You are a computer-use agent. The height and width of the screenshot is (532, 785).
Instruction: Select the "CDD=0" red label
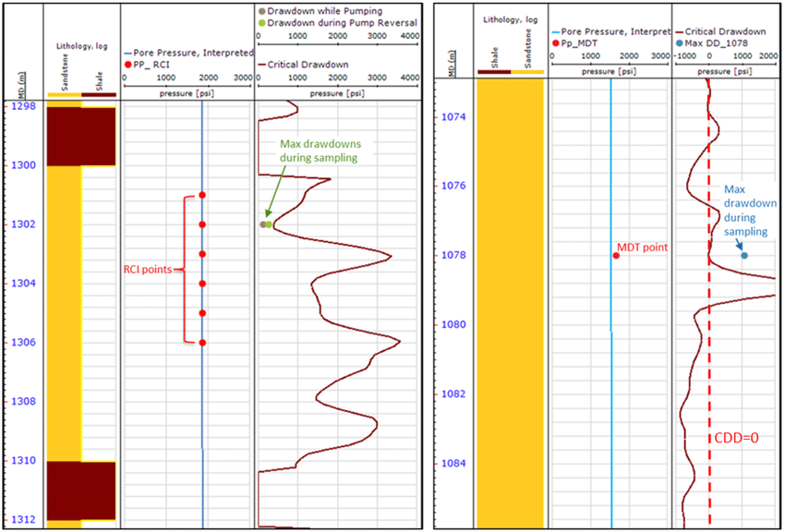[x=734, y=437]
